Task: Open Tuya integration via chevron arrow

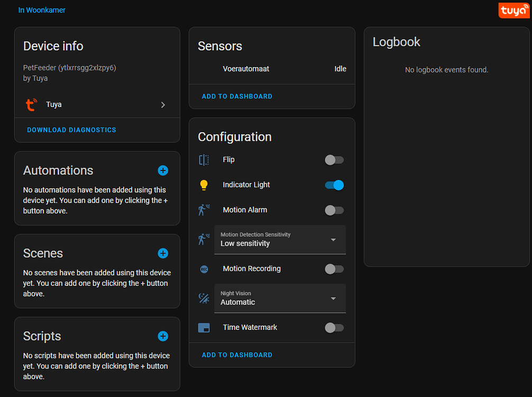Action: 163,105
